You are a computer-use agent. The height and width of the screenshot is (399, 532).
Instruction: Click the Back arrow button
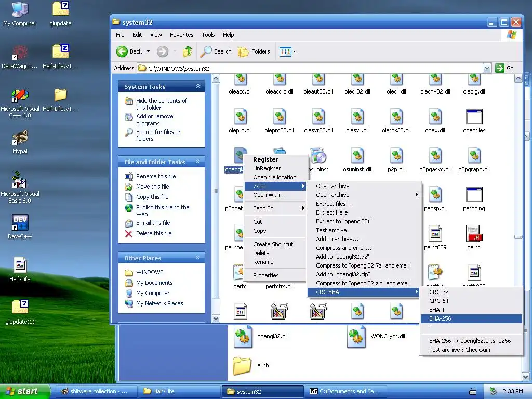(x=129, y=51)
